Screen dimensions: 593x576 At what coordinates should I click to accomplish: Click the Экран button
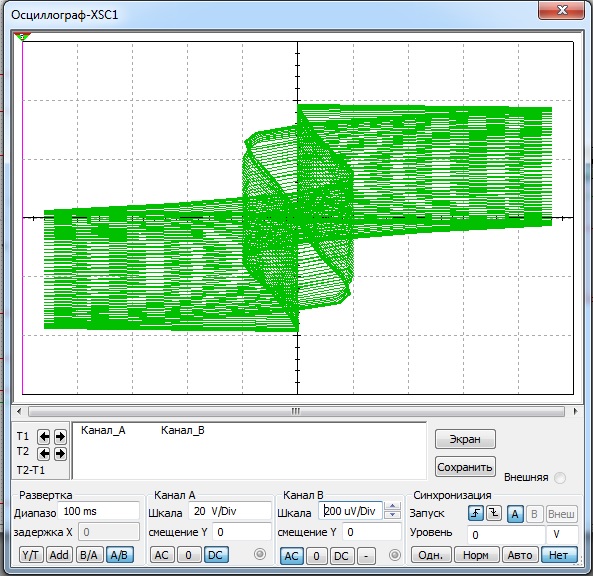coord(465,439)
